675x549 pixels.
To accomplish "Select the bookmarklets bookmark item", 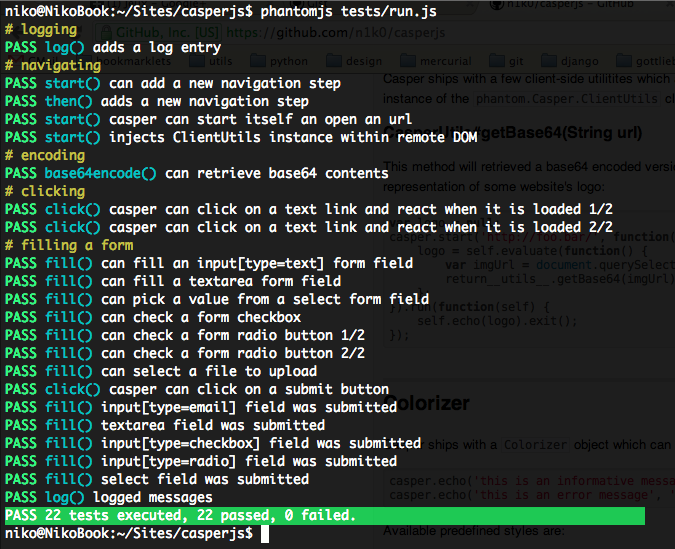I will (133, 61).
